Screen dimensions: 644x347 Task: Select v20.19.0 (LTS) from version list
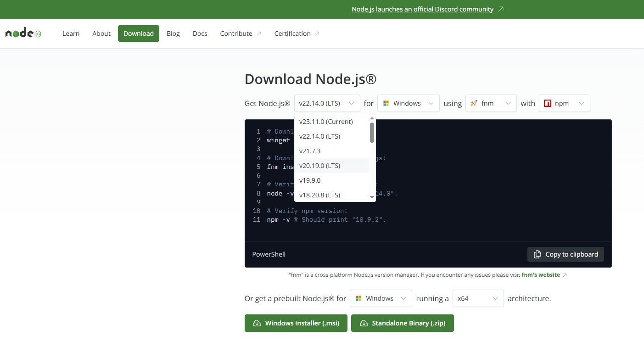click(331, 166)
